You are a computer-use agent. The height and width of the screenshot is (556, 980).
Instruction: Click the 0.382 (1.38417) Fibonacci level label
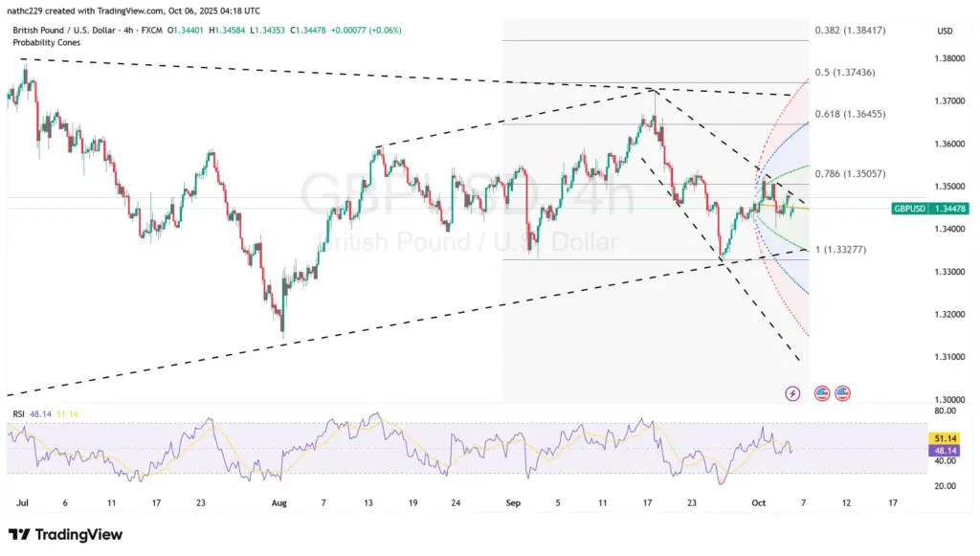point(850,31)
